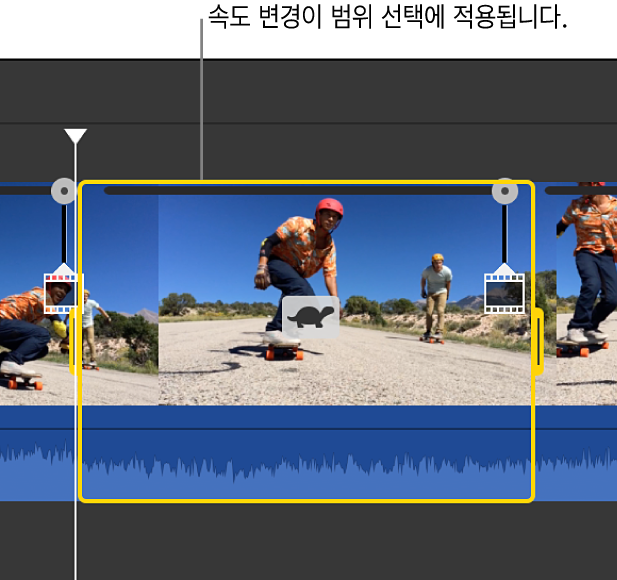Click the turtle slow-motion speed icon

click(x=311, y=317)
